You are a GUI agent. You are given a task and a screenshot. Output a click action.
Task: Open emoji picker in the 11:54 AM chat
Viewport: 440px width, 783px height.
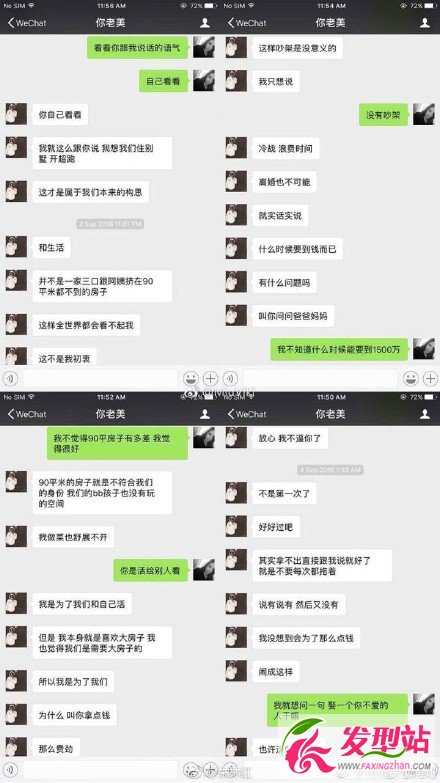pos(411,379)
